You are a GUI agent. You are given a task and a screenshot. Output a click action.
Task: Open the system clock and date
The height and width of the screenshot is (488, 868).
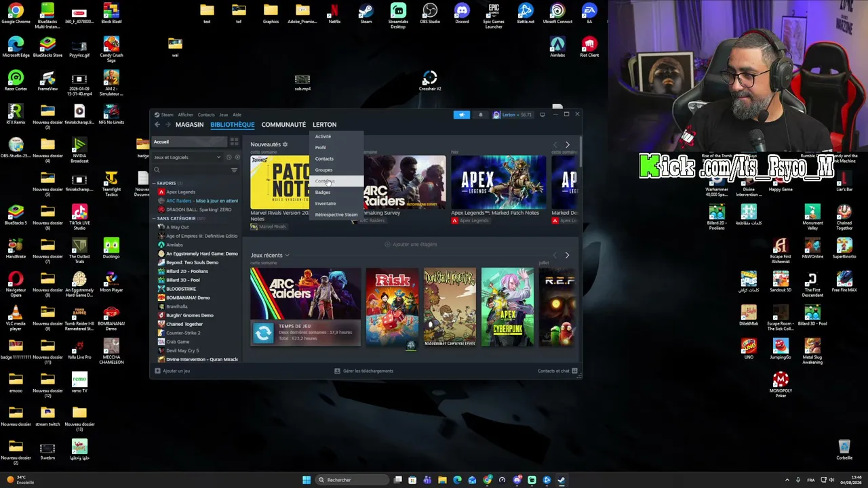(850, 480)
